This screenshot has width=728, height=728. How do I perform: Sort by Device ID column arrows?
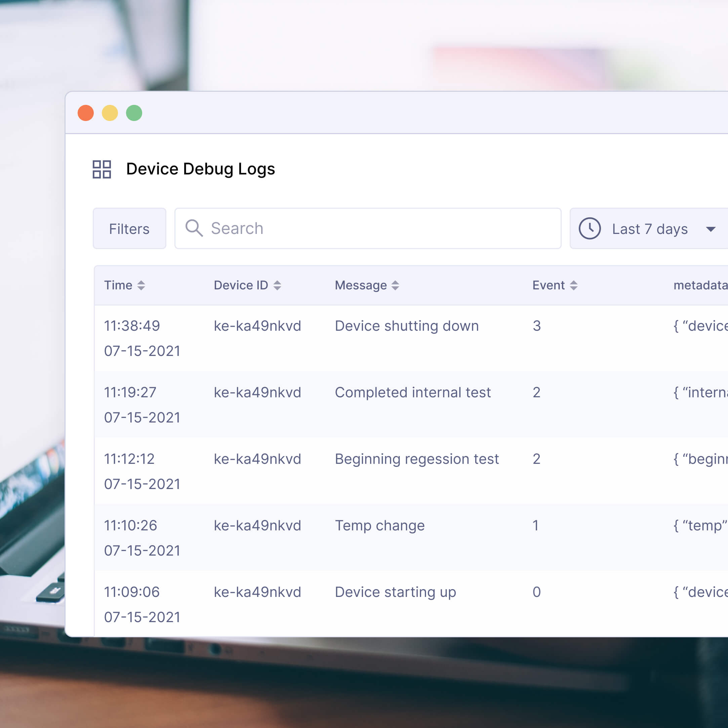pos(277,285)
